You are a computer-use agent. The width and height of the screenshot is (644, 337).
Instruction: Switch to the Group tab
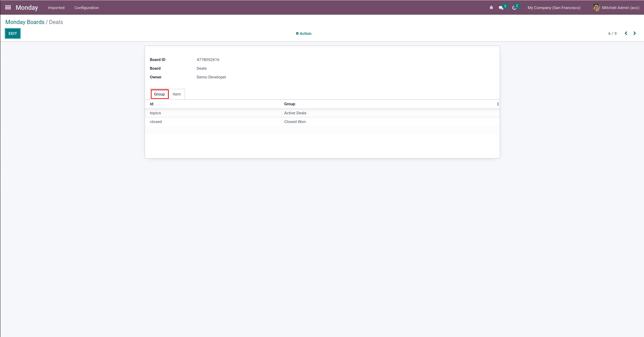(x=160, y=94)
